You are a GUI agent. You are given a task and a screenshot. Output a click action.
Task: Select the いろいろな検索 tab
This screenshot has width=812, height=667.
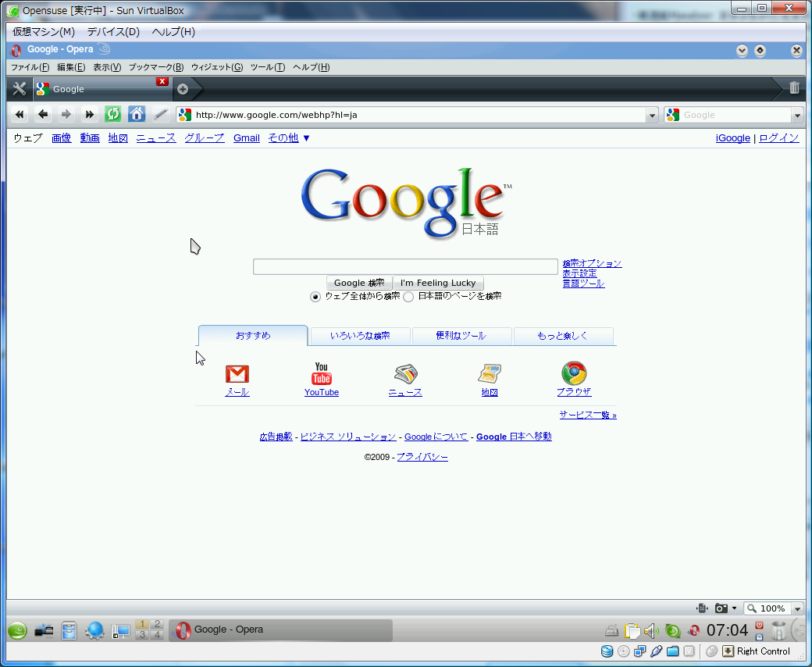pos(360,336)
